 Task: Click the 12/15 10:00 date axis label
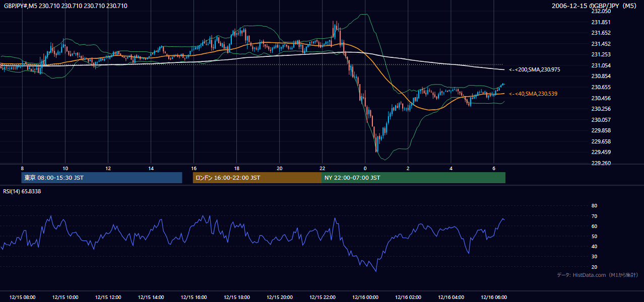coord(65,297)
